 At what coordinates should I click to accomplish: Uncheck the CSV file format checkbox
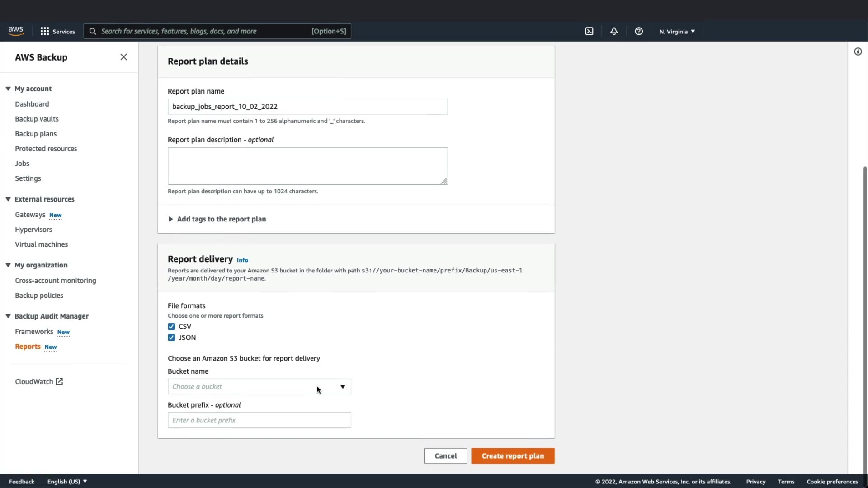click(171, 326)
